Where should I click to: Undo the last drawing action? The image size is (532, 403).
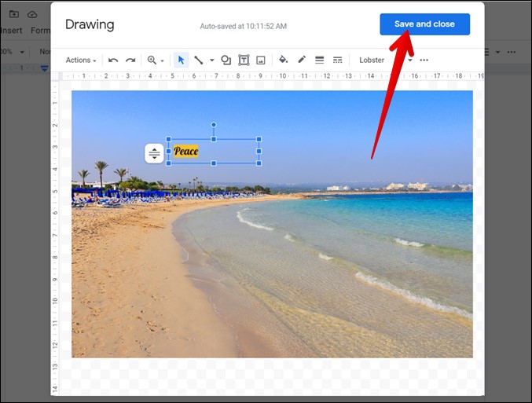coord(113,60)
